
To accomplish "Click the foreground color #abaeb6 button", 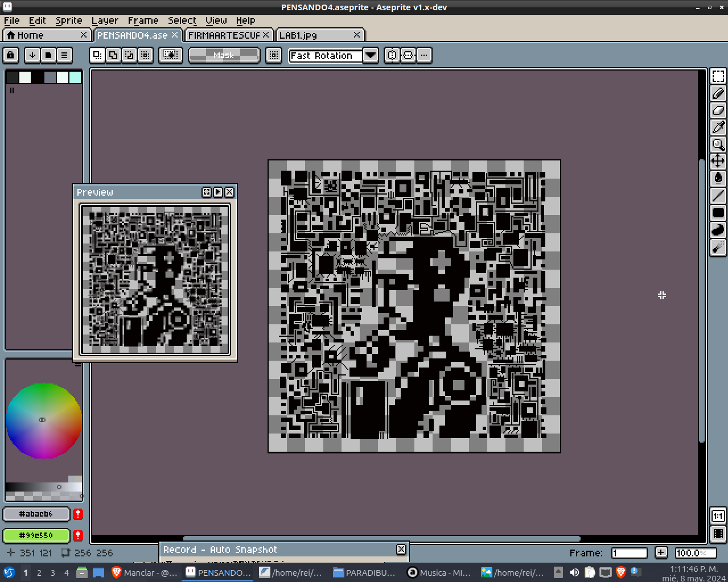I will coord(36,514).
